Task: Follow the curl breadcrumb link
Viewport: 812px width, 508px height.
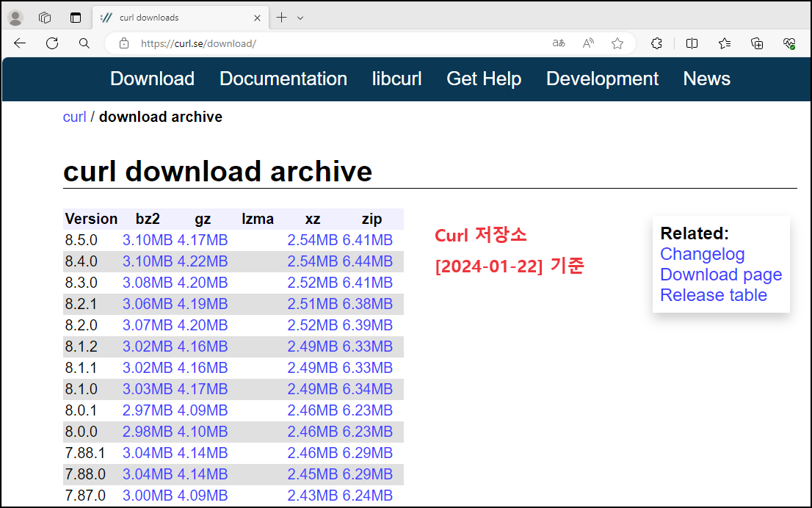Action: click(75, 117)
